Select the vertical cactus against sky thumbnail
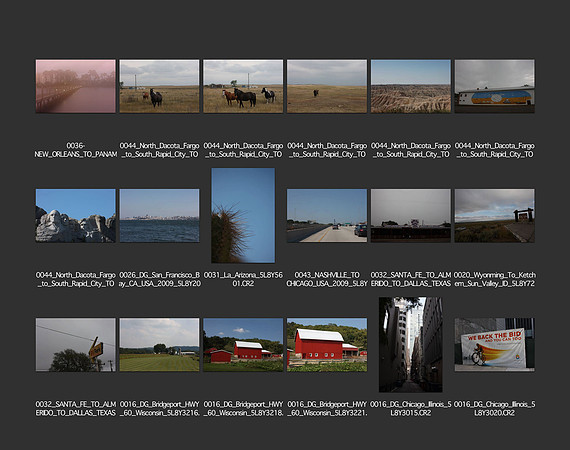Image resolution: width=570 pixels, height=450 pixels. pyautogui.click(x=243, y=215)
